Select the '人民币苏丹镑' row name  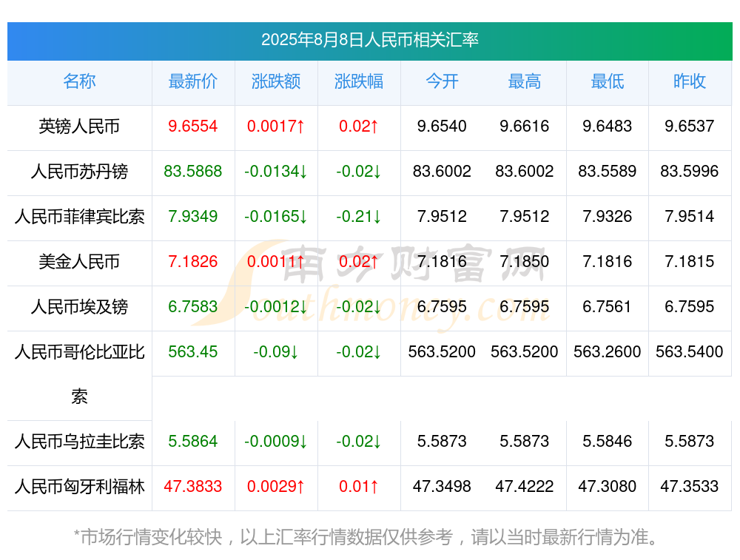coord(79,172)
